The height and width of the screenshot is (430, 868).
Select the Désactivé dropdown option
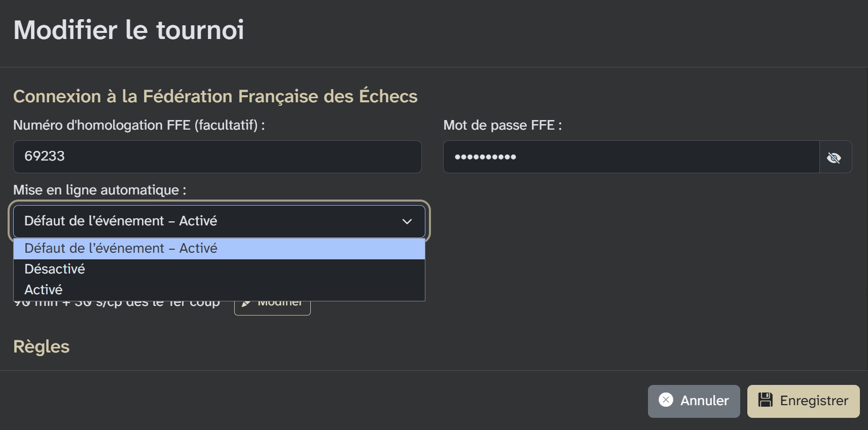pyautogui.click(x=55, y=268)
